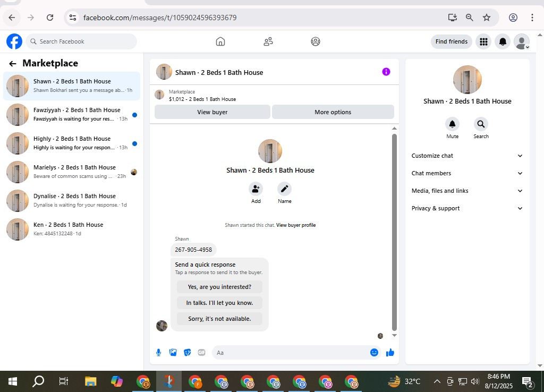The width and height of the screenshot is (544, 392).
Task: Click the chat scrollbar thumb
Action: 394,232
